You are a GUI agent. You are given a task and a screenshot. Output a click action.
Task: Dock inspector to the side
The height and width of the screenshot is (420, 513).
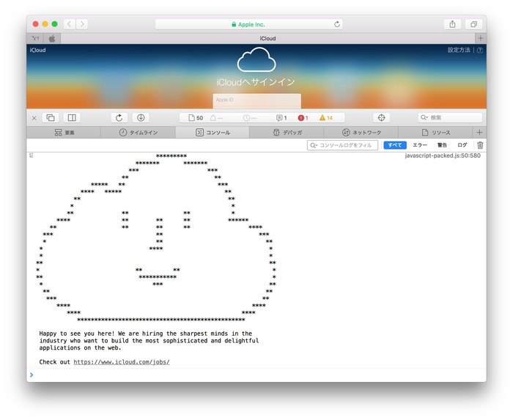point(72,118)
